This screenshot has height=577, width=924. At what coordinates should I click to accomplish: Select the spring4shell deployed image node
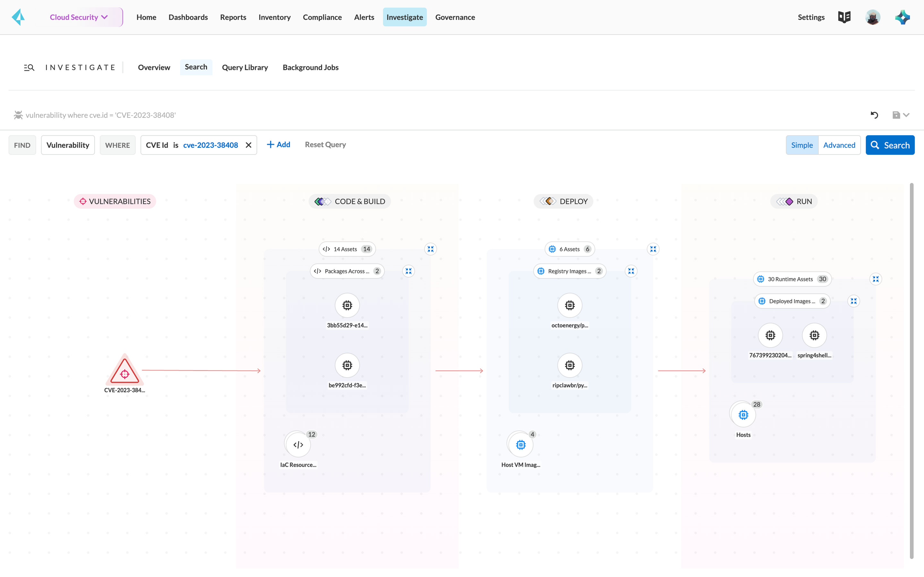pyautogui.click(x=814, y=335)
